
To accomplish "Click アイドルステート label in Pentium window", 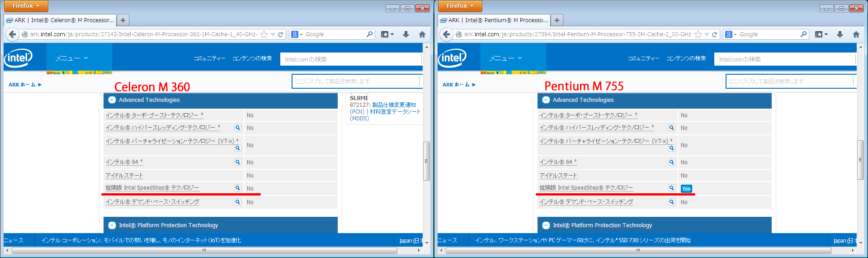I will click(x=558, y=176).
